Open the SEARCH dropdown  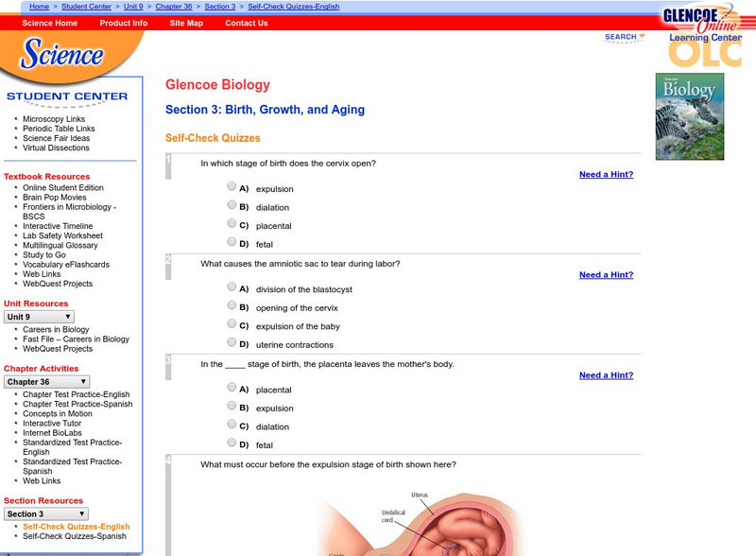point(625,37)
